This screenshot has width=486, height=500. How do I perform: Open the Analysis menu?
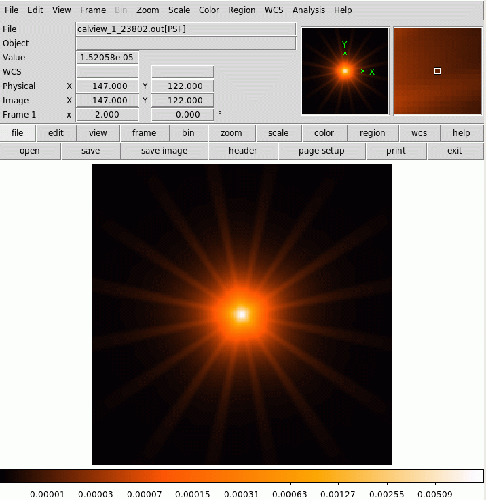tap(308, 10)
